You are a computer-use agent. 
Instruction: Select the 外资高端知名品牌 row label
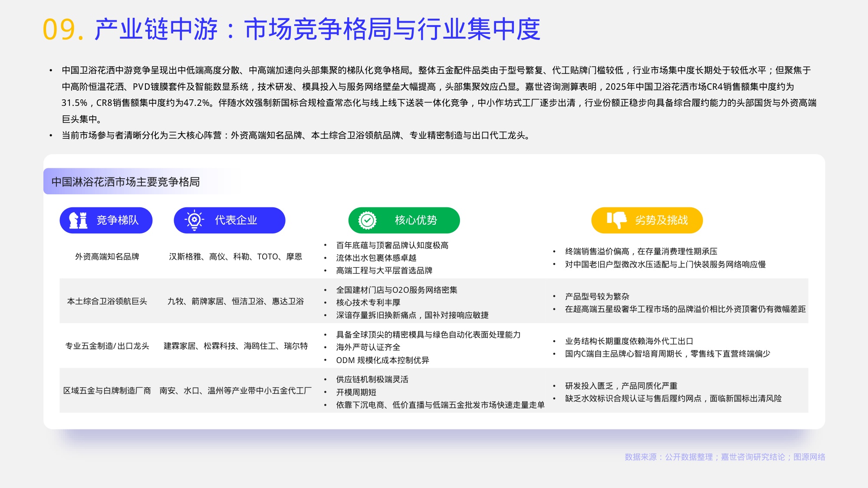[x=107, y=257]
